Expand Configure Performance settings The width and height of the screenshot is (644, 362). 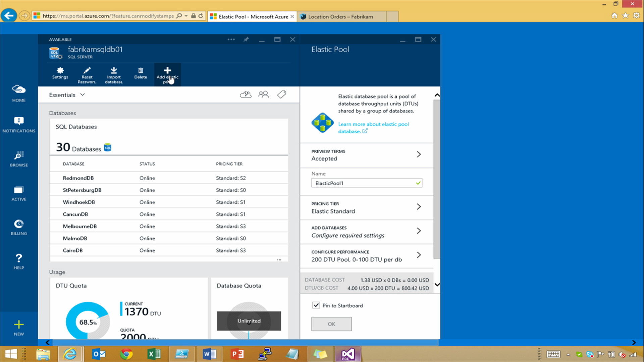[419, 255]
